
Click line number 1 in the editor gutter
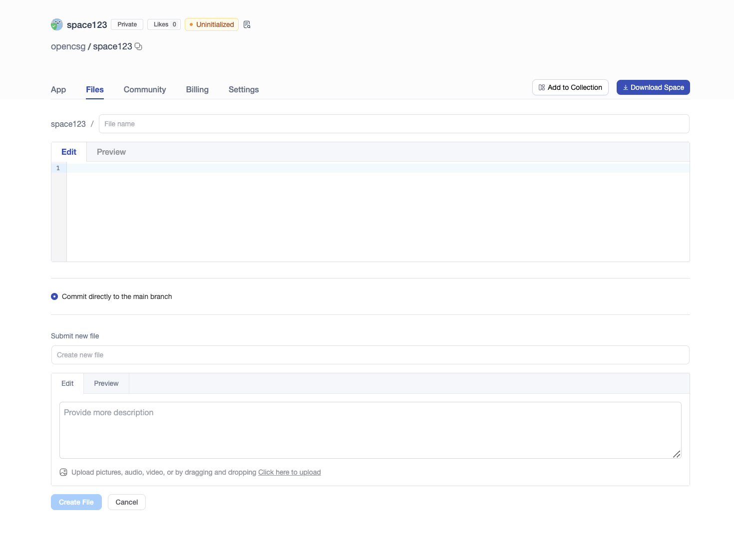point(57,168)
